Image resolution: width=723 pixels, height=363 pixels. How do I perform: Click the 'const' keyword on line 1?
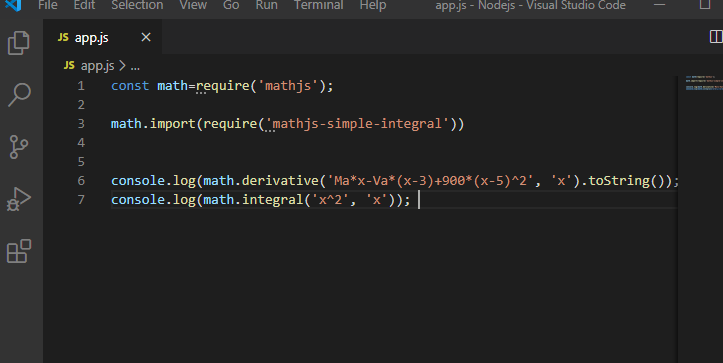coord(130,86)
